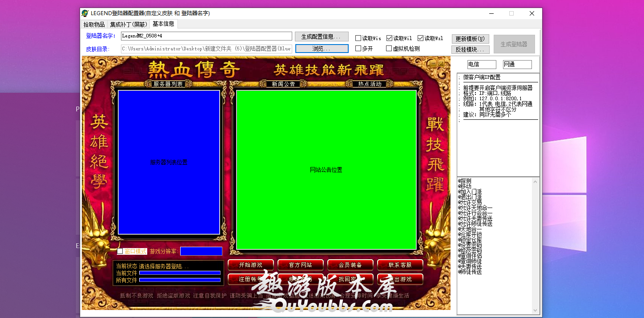This screenshot has height=318, width=644.
Task: Click the 联系客服 button
Action: click(x=400, y=265)
